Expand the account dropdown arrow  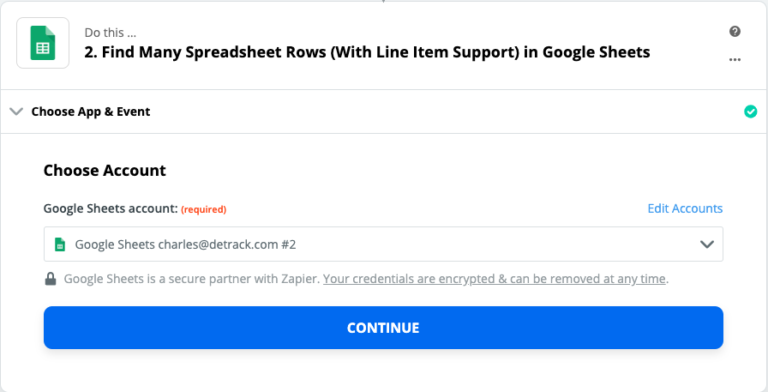coord(707,244)
